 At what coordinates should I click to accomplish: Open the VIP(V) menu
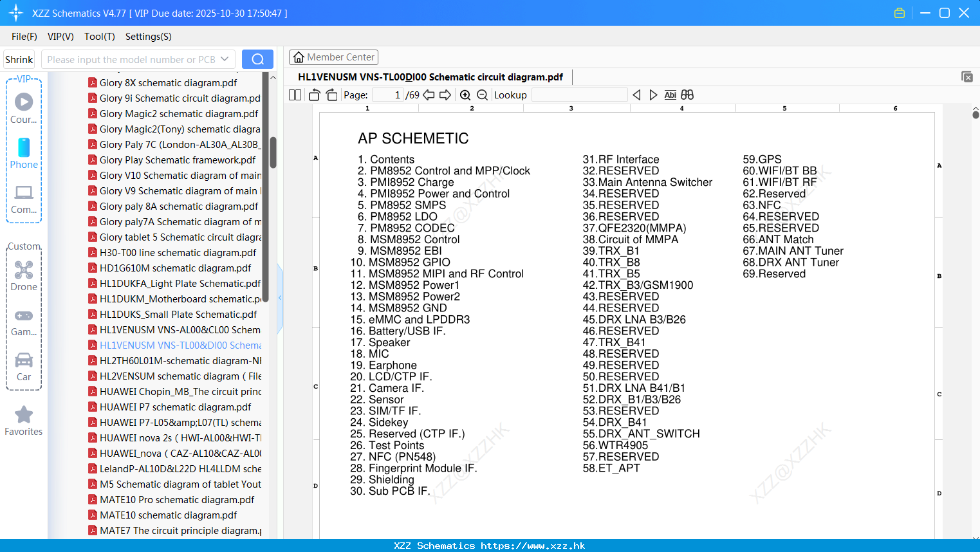click(60, 37)
